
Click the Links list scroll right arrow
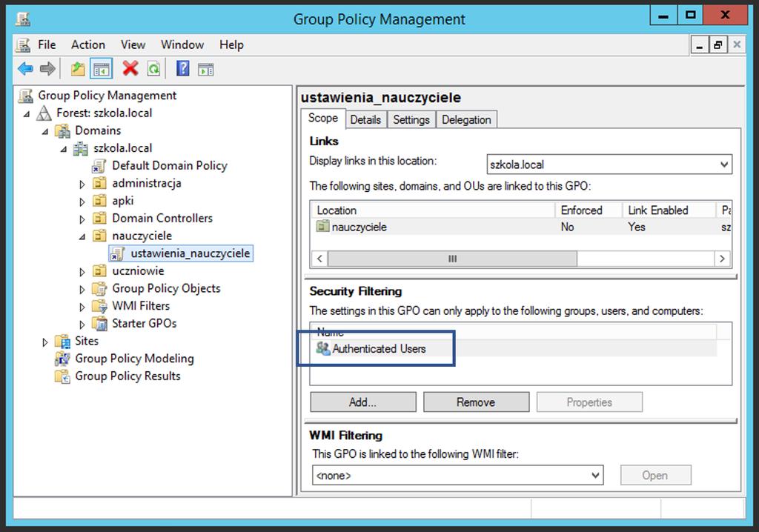(722, 259)
